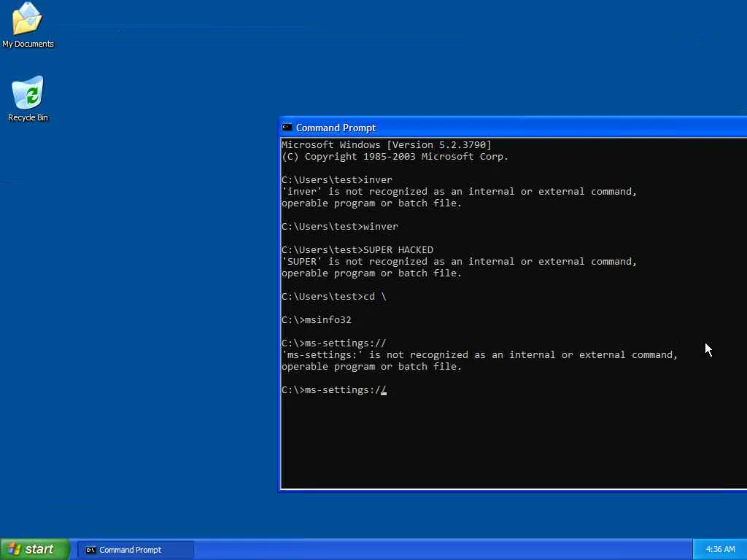This screenshot has height=560, width=747.
Task: Click the line C:\Users\test>inver
Action: [337, 180]
